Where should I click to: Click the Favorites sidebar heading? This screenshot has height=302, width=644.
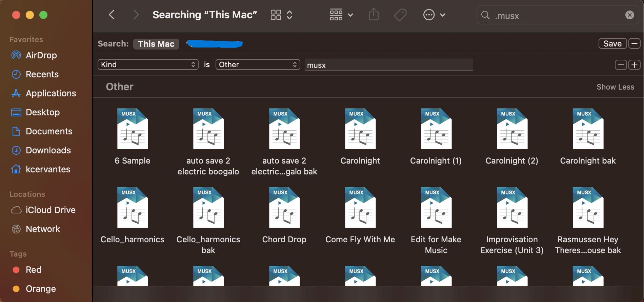[26, 39]
